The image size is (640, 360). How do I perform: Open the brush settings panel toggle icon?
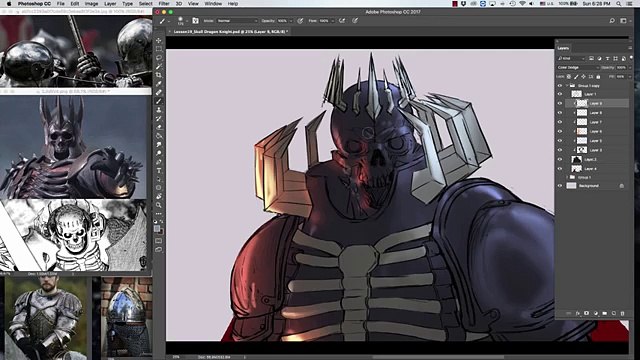tap(196, 20)
